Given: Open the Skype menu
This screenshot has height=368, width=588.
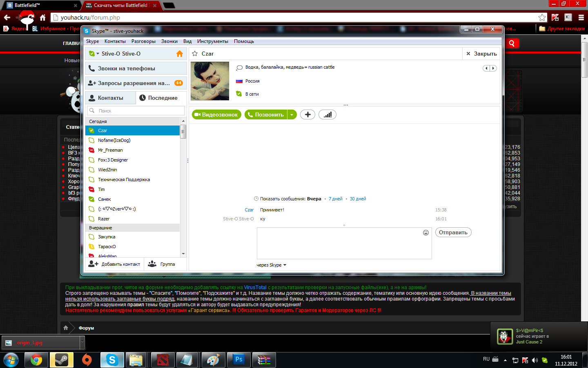Looking at the screenshot, I should [92, 41].
